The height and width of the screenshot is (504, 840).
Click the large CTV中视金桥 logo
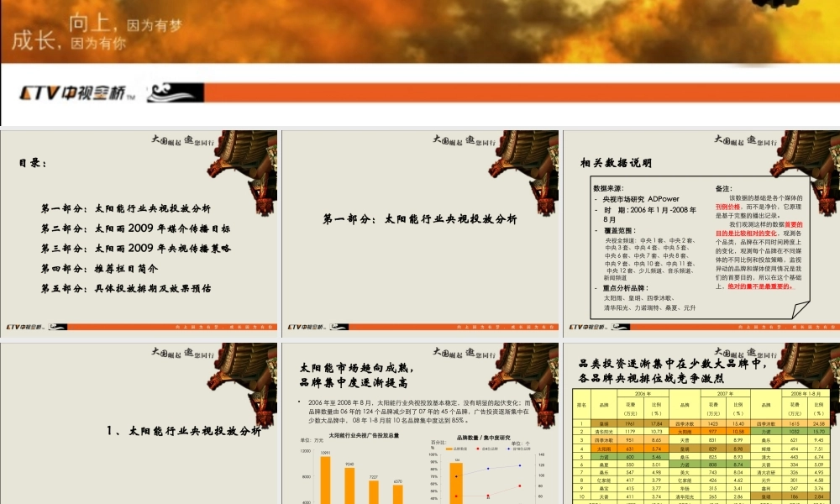point(77,93)
